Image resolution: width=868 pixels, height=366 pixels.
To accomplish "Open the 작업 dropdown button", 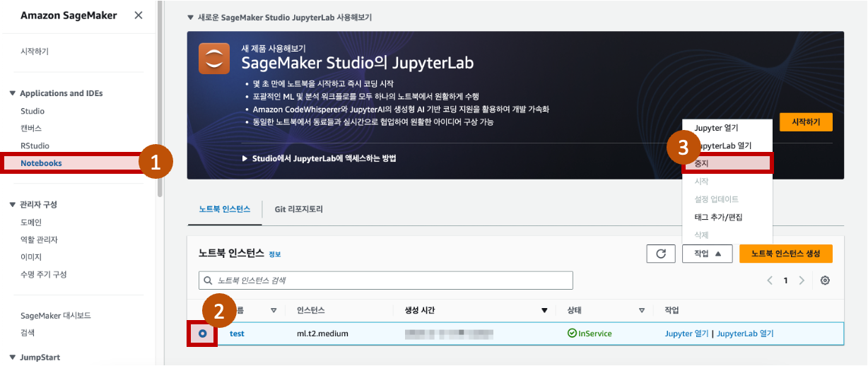I will (707, 254).
